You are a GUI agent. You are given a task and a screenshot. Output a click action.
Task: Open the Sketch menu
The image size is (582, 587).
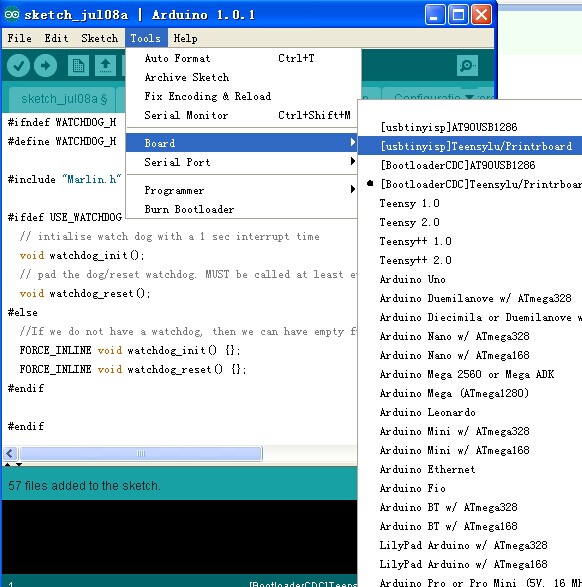point(100,38)
